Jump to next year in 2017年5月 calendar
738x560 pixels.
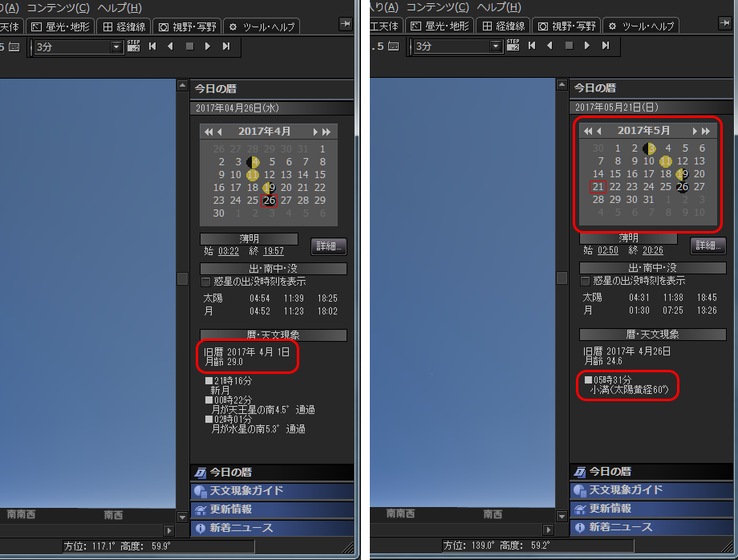(x=706, y=131)
